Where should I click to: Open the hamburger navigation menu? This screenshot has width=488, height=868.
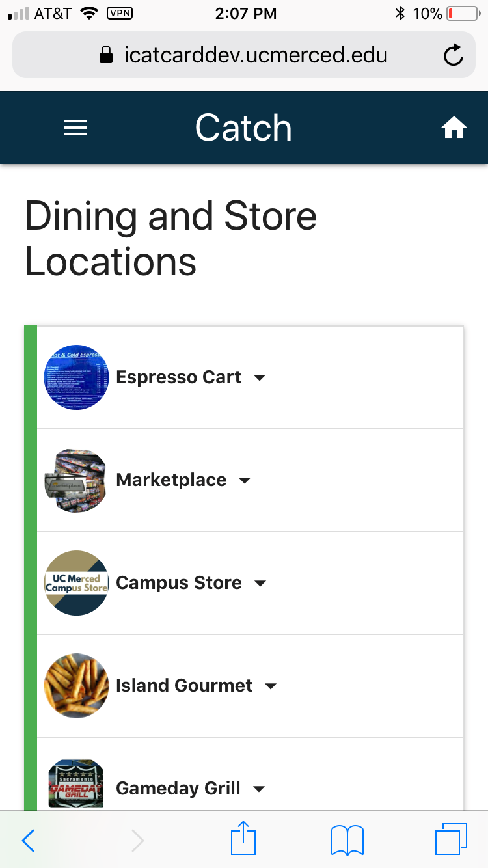75,128
